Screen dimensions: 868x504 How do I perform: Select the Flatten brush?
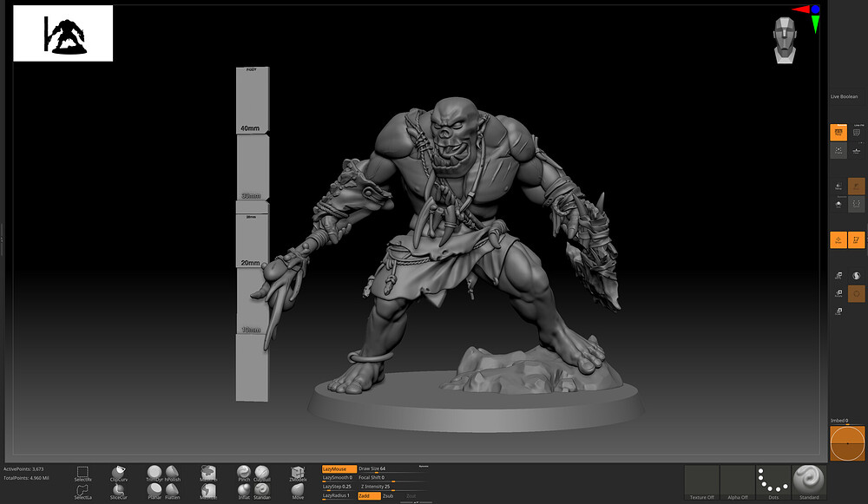[x=172, y=491]
